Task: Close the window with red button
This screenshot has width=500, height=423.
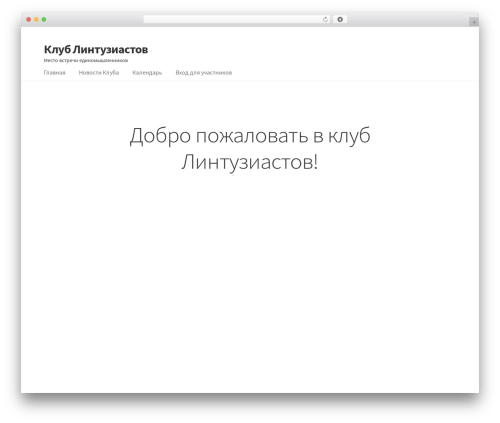Action: tap(29, 20)
